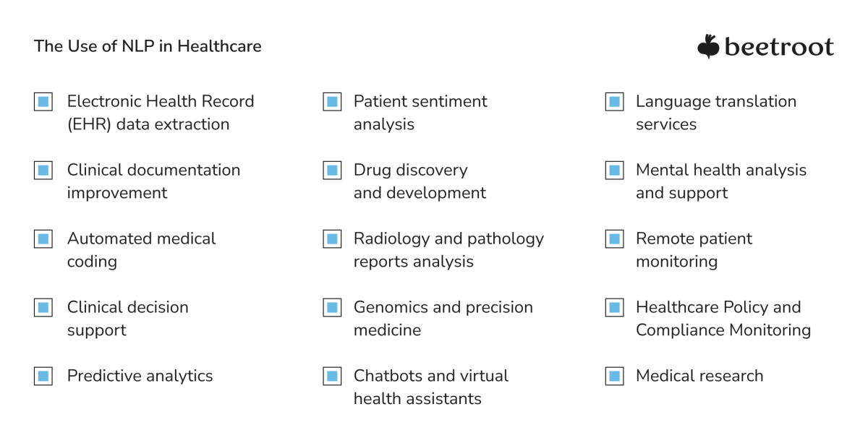This screenshot has height=438, width=868.
Task: Toggle the Mental health analysis checkbox
Action: pyautogui.click(x=614, y=171)
